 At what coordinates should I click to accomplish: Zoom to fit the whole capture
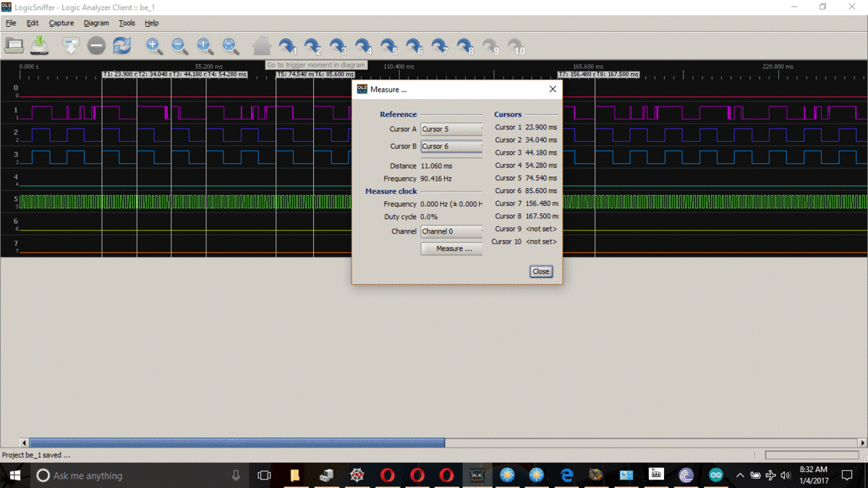tap(230, 46)
